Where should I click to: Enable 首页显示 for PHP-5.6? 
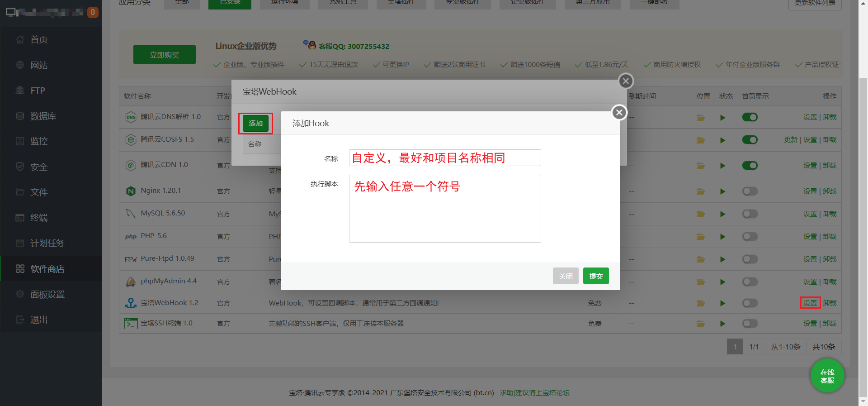(x=750, y=237)
